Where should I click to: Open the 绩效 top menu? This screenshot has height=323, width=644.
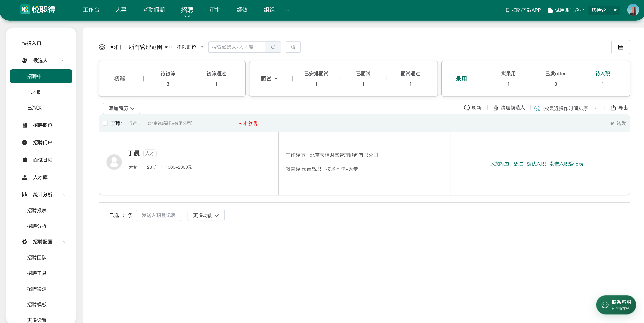[242, 10]
